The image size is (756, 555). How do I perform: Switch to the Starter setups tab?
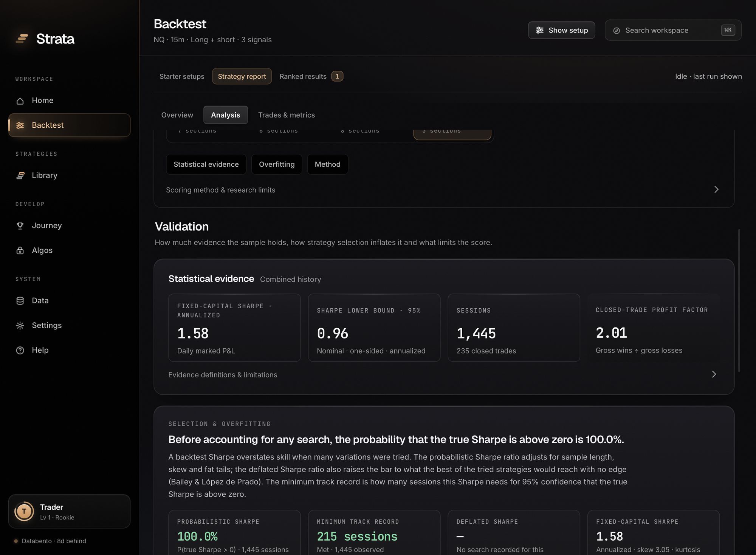click(x=182, y=76)
